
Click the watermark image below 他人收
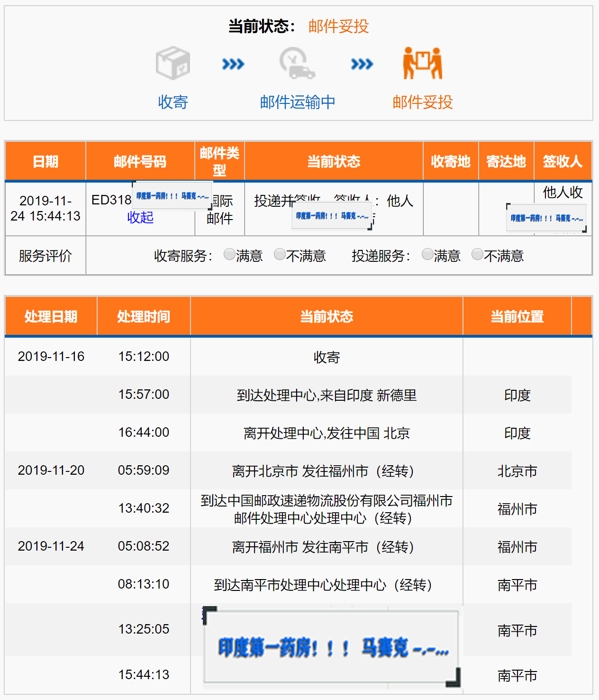pyautogui.click(x=546, y=218)
